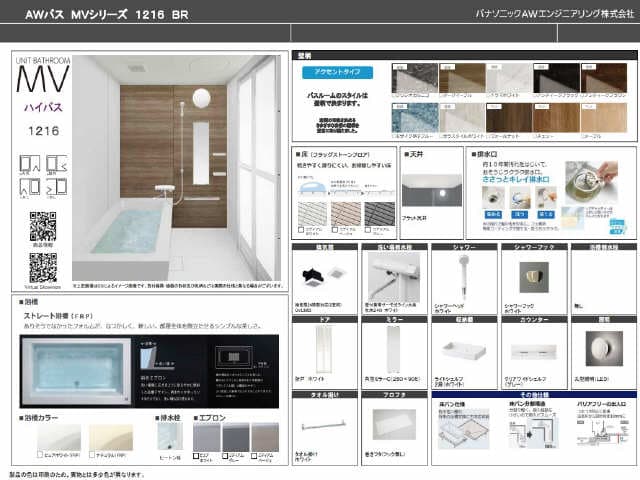Choose the black wall panel swatch
The image size is (640, 480).
(x=556, y=78)
